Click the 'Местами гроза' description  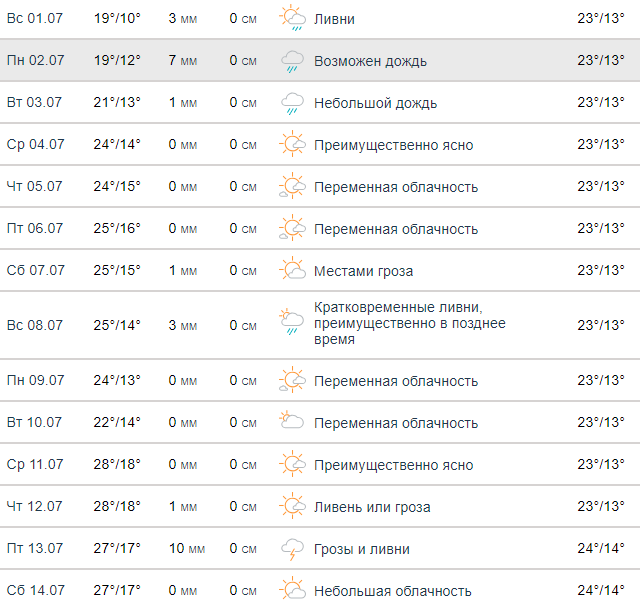(x=363, y=271)
